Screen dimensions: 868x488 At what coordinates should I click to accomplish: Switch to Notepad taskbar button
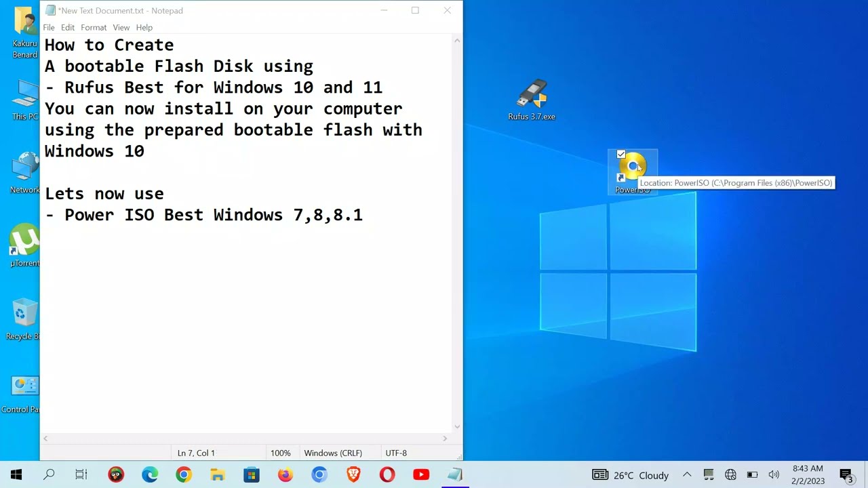[455, 474]
